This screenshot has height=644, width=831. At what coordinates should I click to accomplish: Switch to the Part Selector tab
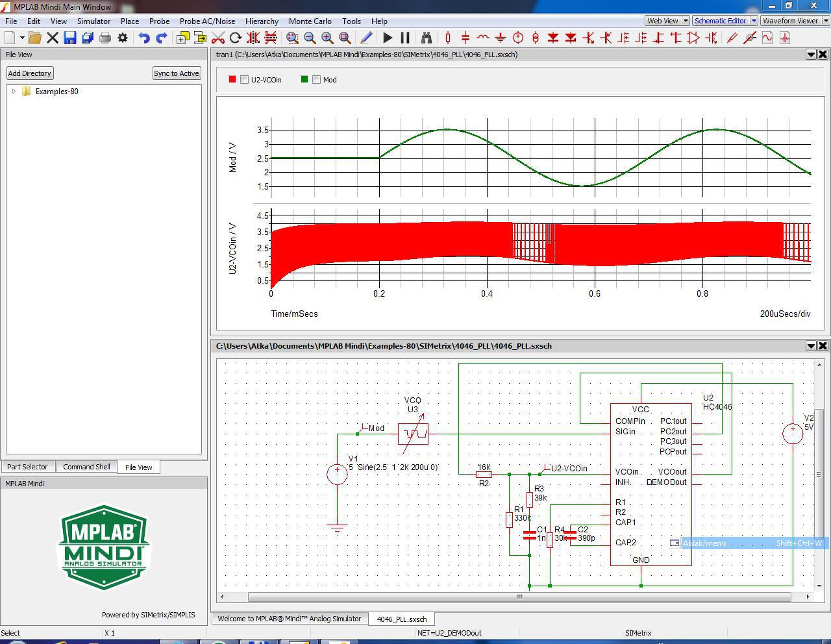coord(27,467)
